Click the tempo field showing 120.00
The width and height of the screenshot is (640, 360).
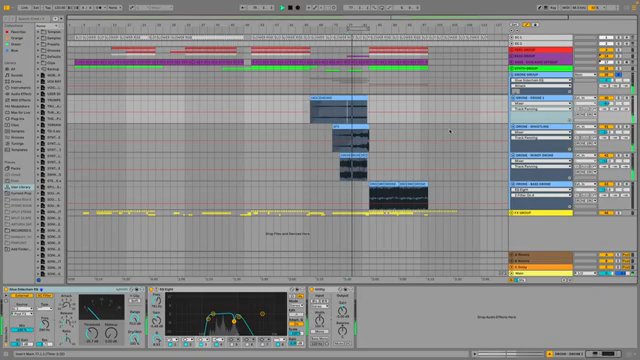pyautogui.click(x=60, y=8)
